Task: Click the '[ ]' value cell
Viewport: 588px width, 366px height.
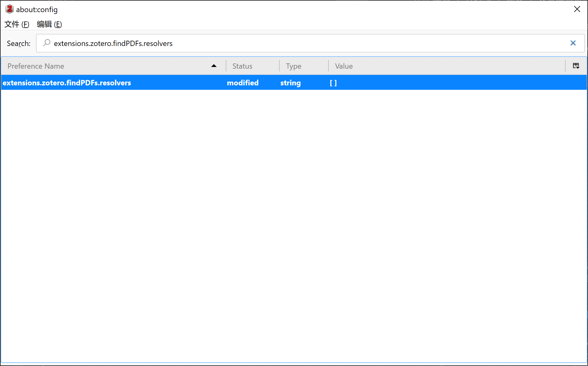Action: 333,83
